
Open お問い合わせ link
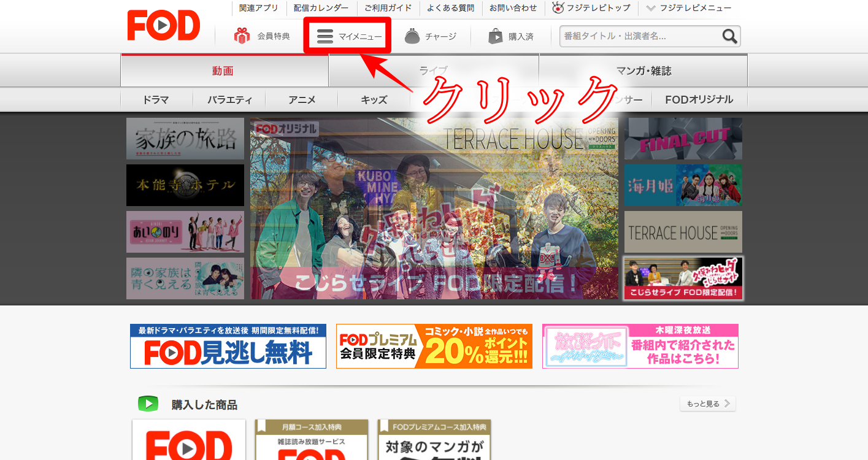(513, 8)
